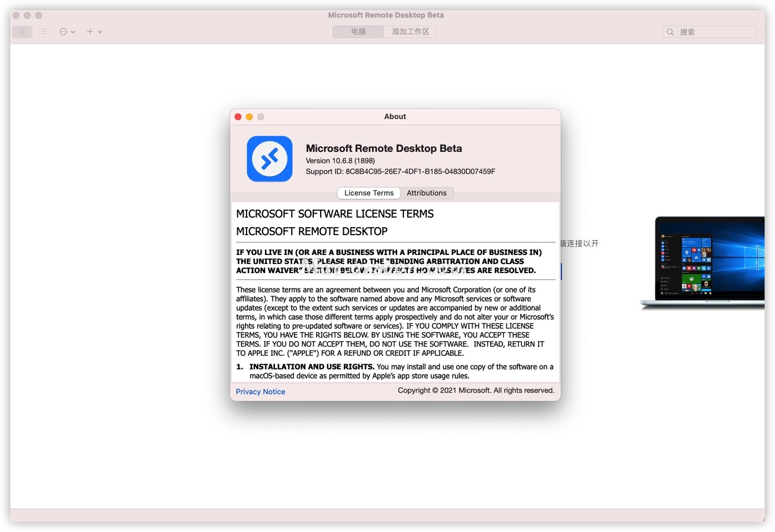Viewport: 775px width, 532px height.
Task: Click the magnifier icon in search field
Action: (x=670, y=32)
